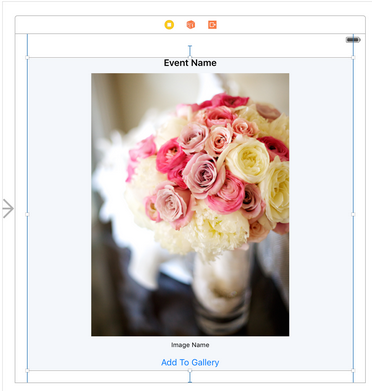This screenshot has height=391, width=372.
Task: Select the yellow View Controller icon
Action: tap(169, 25)
